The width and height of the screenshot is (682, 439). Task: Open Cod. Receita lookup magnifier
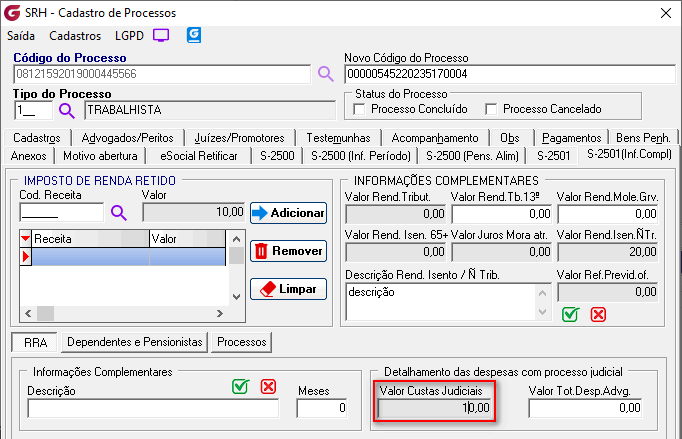click(x=119, y=213)
